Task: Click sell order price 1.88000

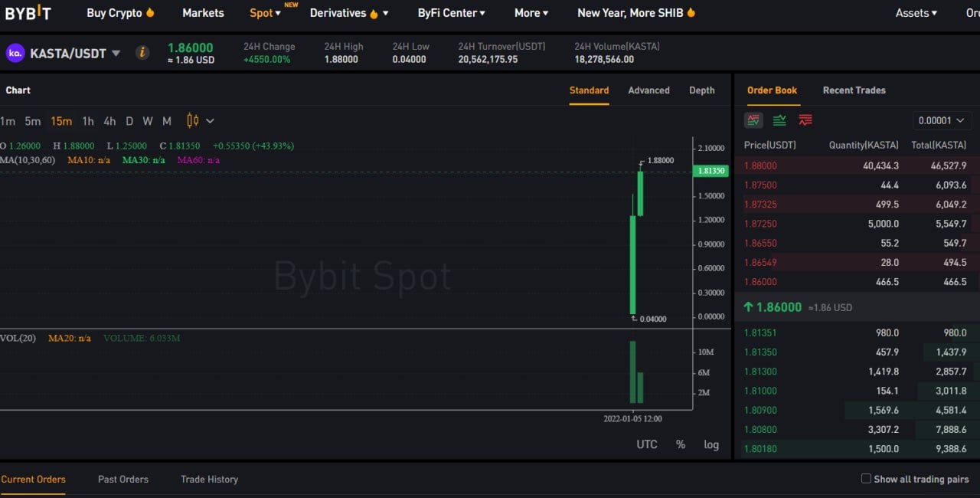Action: [x=760, y=165]
